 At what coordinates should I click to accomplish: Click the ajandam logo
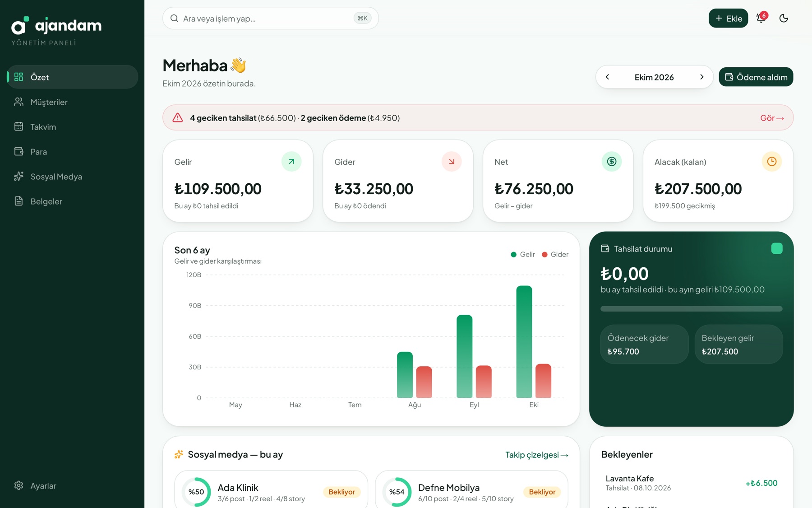point(56,26)
